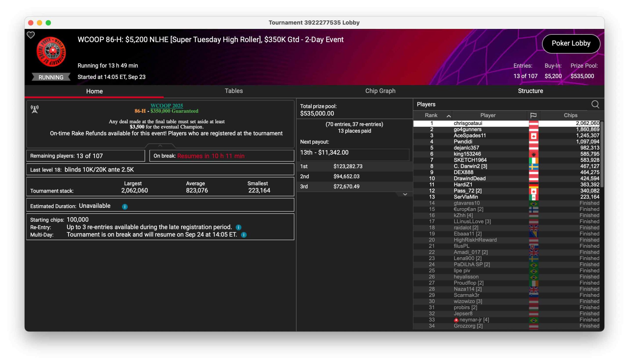Collapse the tournament description panel
The width and height of the screenshot is (629, 364).
click(x=160, y=145)
